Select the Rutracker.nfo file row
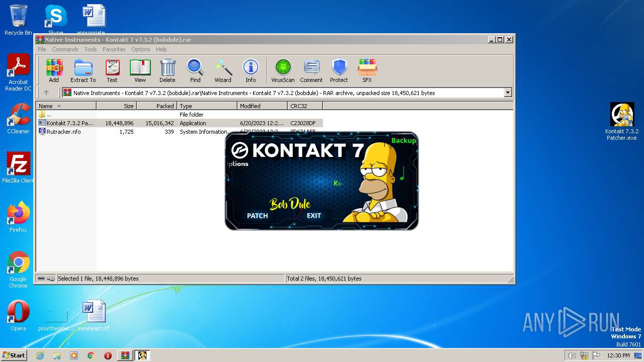Viewport: 644px width, 362px height. pos(179,132)
